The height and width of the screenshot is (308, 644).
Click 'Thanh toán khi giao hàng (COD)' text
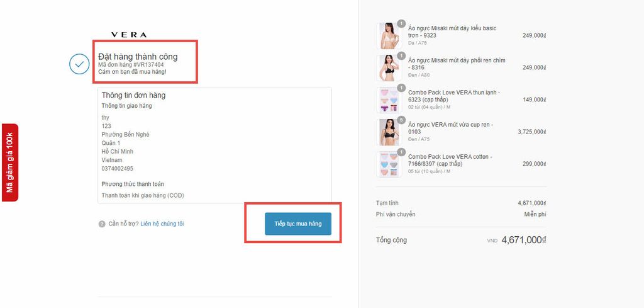(x=143, y=195)
